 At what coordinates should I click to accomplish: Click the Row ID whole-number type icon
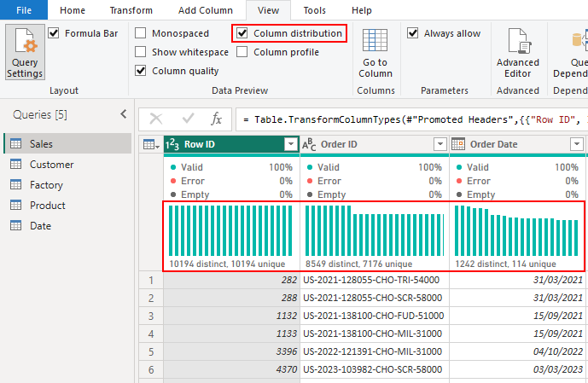pyautogui.click(x=172, y=145)
